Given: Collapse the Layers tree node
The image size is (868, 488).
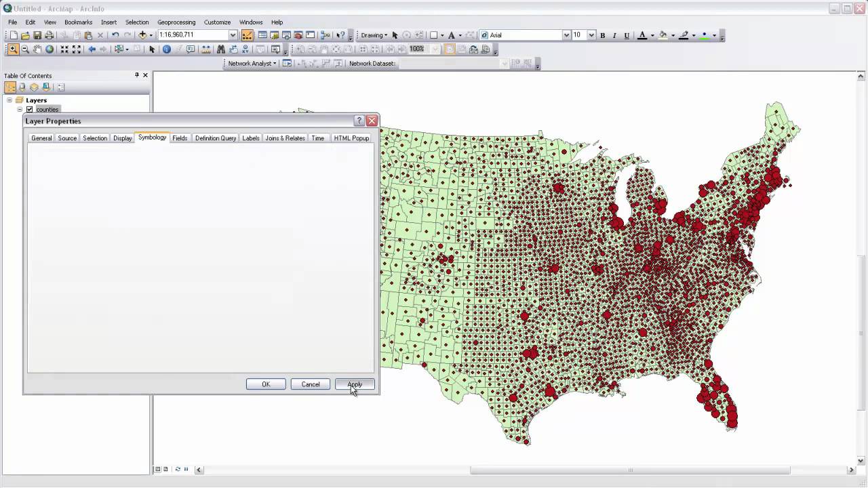Looking at the screenshot, I should click(x=9, y=100).
